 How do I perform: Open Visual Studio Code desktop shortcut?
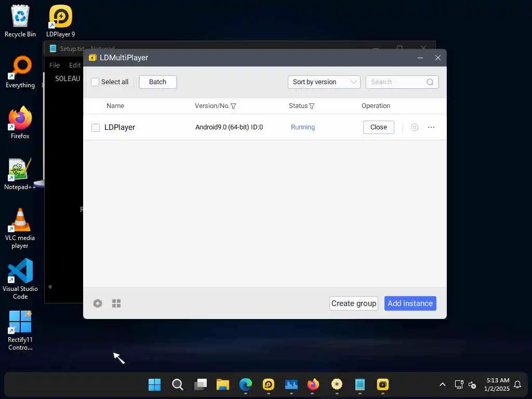20,279
